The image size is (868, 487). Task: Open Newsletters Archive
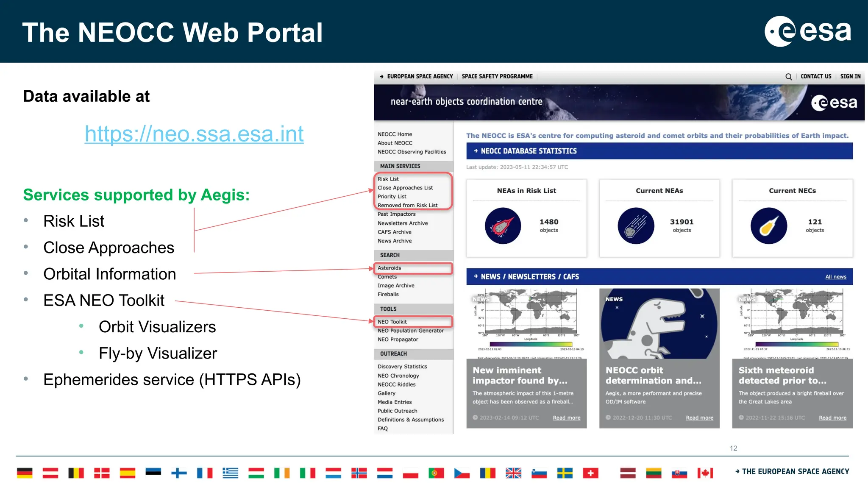pyautogui.click(x=403, y=223)
